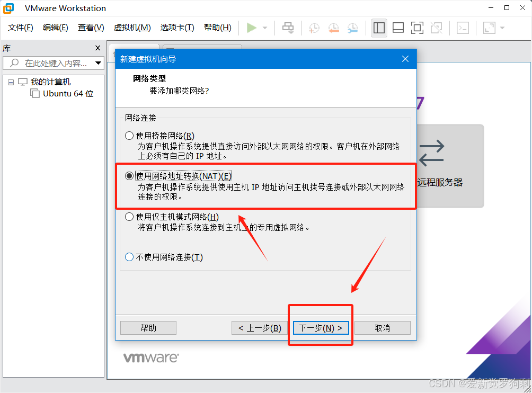Click the 取消 button
The width and height of the screenshot is (532, 393).
[x=383, y=328]
